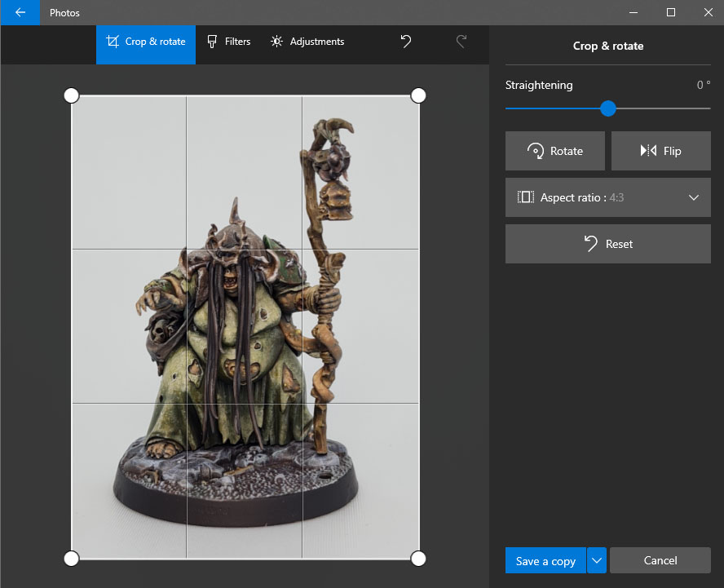Click the redo arrow icon
724x588 pixels.
pos(461,42)
